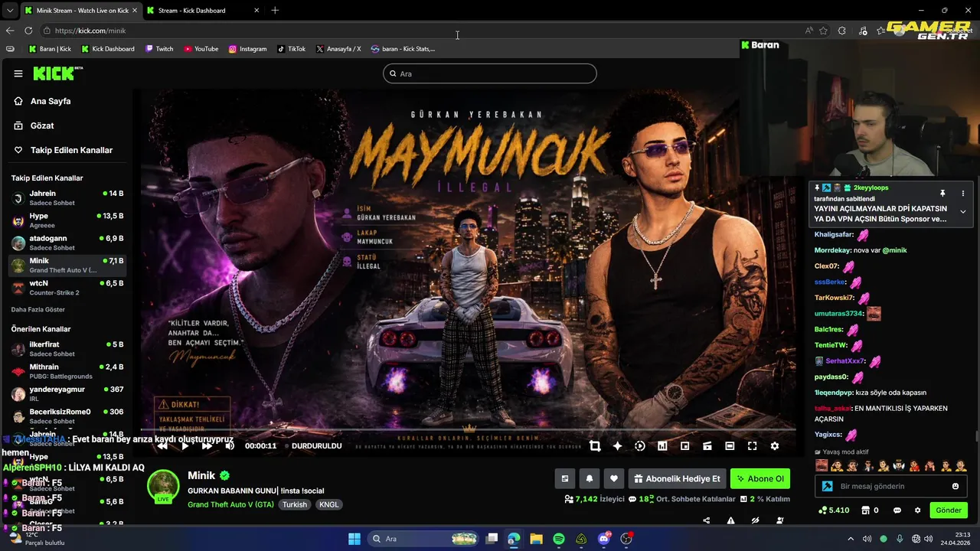
Task: Toggle notification bell for Minik
Action: click(589, 479)
